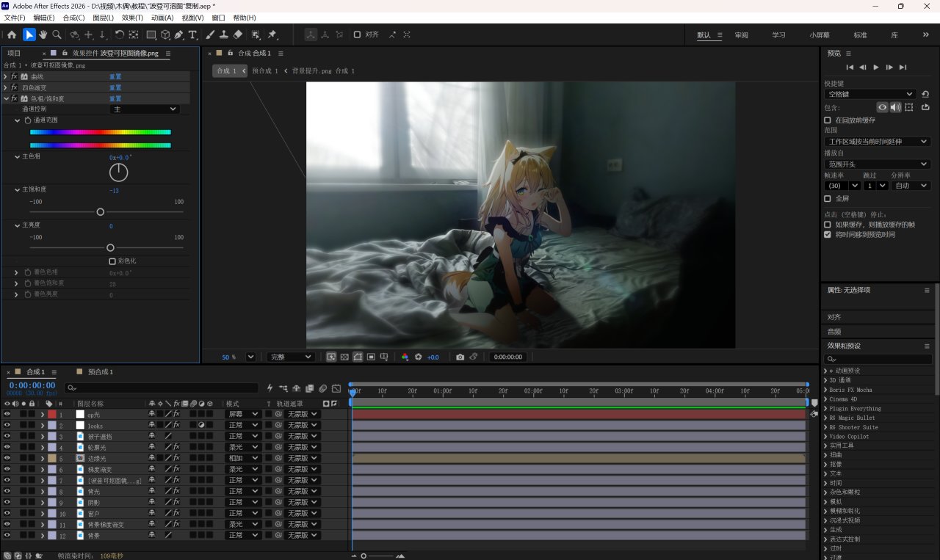940x560 pixels.
Task: Enable frame blending icon in timeline
Action: (x=310, y=388)
